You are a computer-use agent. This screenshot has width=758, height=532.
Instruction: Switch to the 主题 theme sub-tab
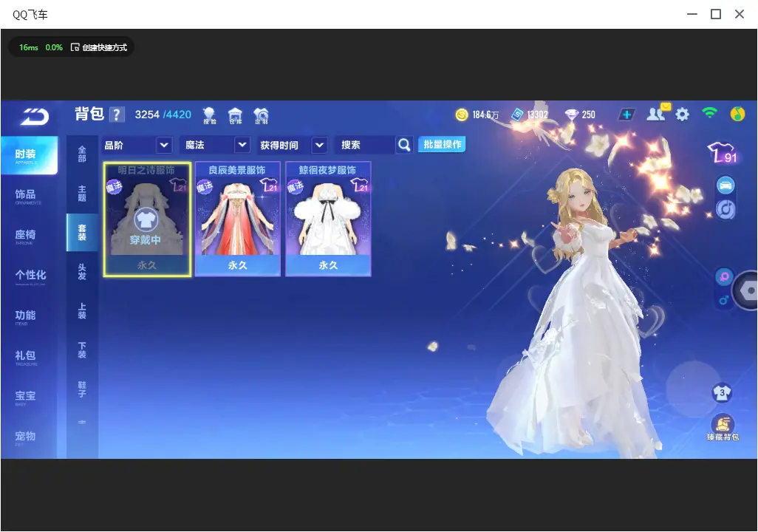pyautogui.click(x=82, y=194)
